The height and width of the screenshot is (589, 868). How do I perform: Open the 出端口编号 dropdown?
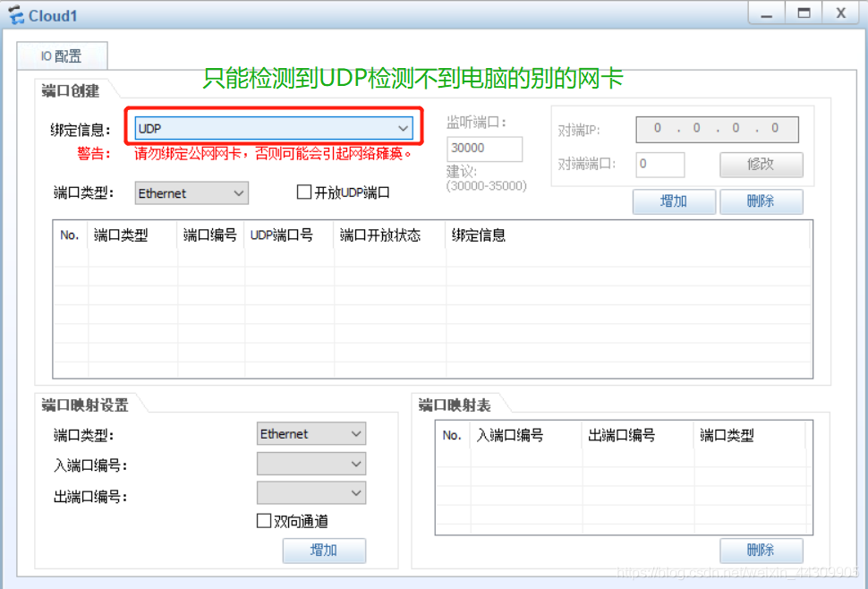click(311, 493)
